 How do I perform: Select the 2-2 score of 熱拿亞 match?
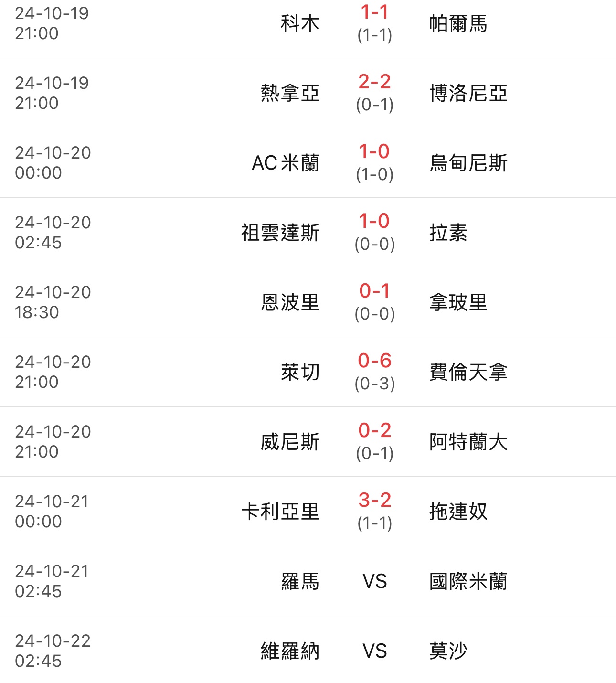pyautogui.click(x=374, y=82)
